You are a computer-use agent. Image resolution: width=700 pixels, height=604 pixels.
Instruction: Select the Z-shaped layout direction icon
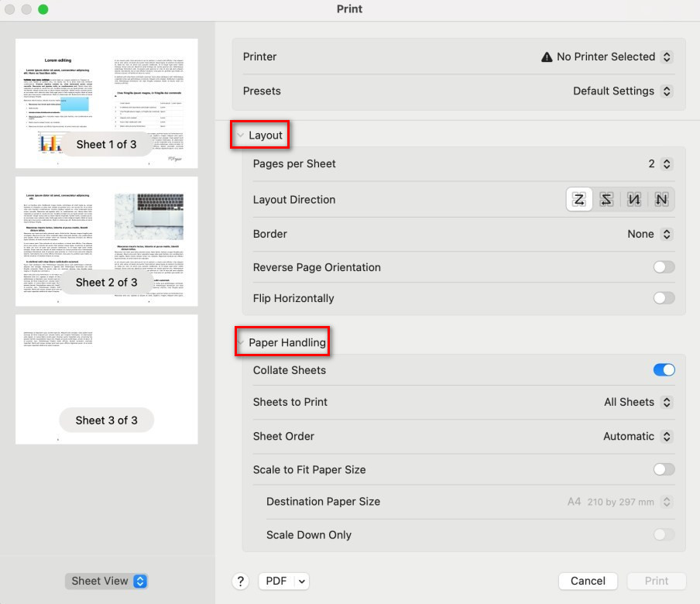579,199
